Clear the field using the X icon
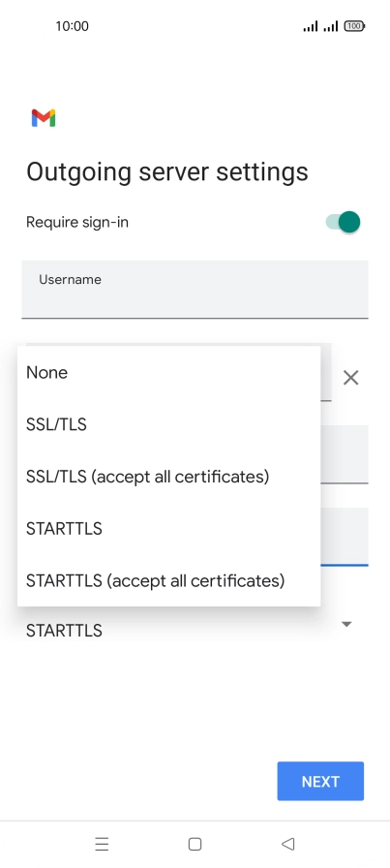 tap(350, 378)
